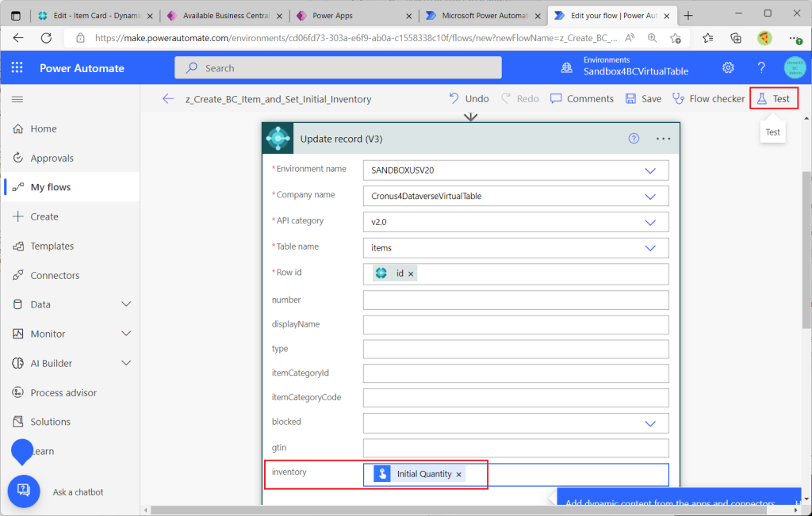This screenshot has width=812, height=516.
Task: Click the Business Central connector icon on card
Action: click(278, 138)
